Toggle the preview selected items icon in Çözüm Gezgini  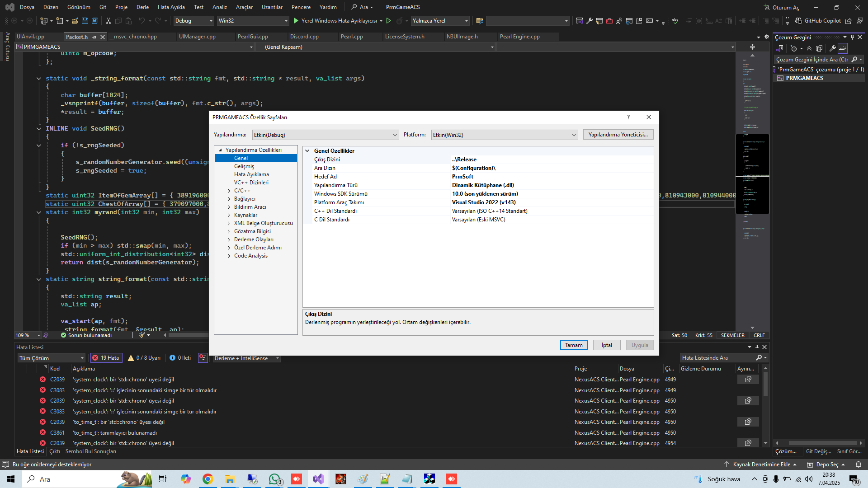[843, 48]
